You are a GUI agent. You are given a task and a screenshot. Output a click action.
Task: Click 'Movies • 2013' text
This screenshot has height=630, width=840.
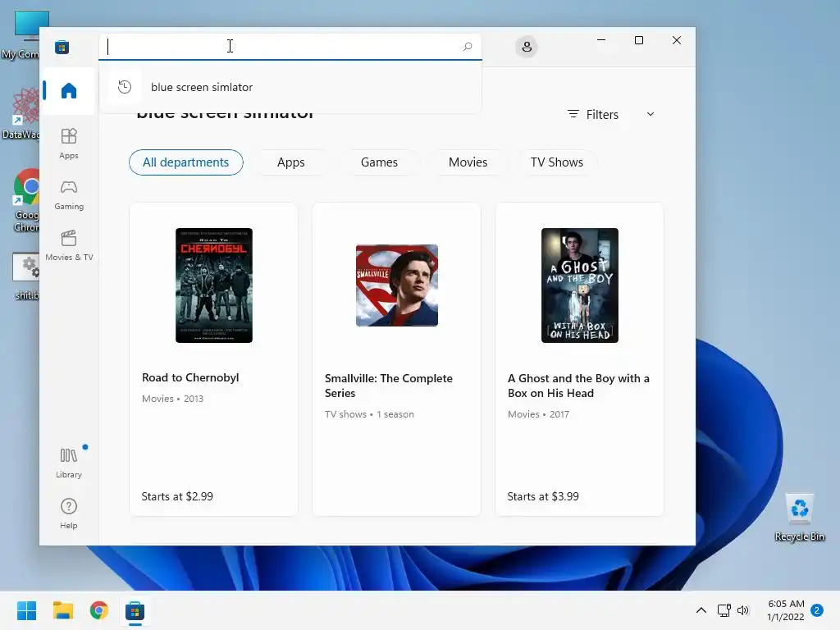pyautogui.click(x=172, y=399)
